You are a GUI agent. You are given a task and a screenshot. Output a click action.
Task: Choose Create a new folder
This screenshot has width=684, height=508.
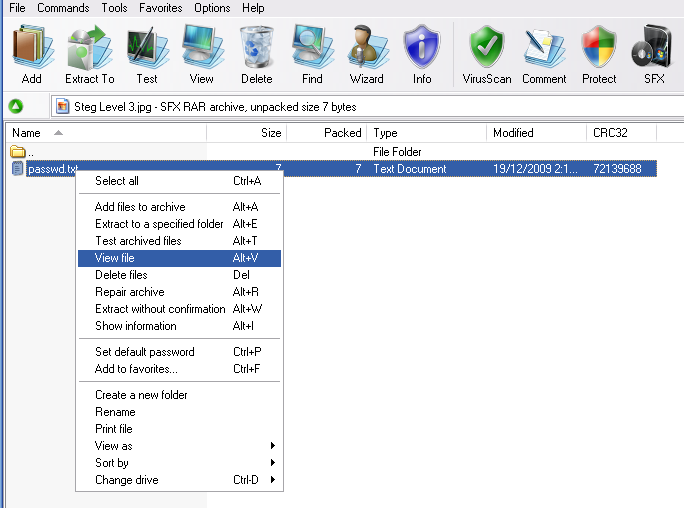pyautogui.click(x=179, y=395)
